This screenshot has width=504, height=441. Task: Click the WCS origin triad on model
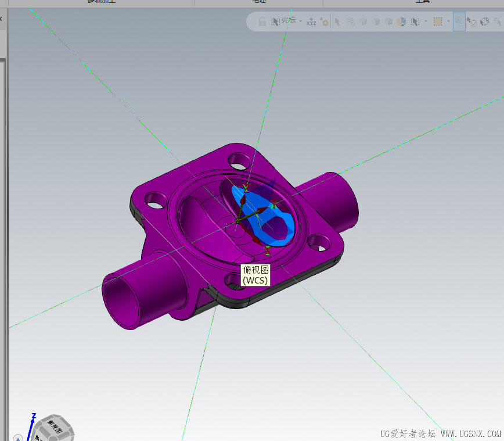[237, 221]
